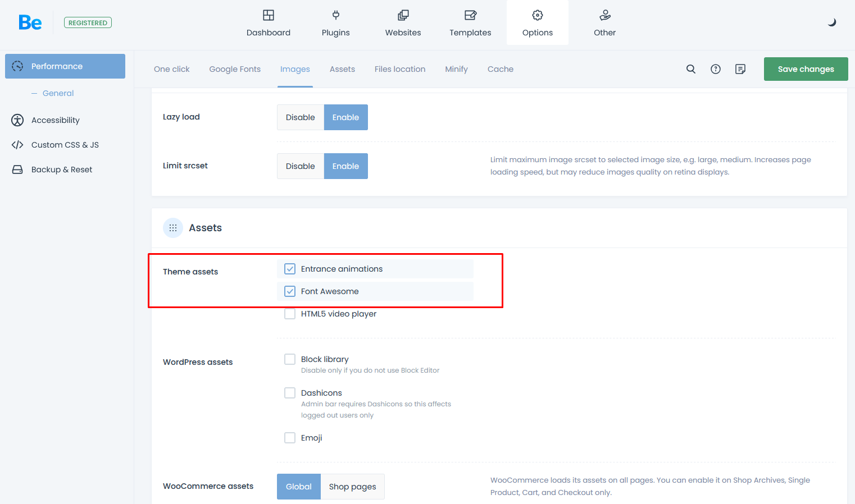The image size is (855, 504).
Task: Open Websites in top navigation
Action: point(403,23)
